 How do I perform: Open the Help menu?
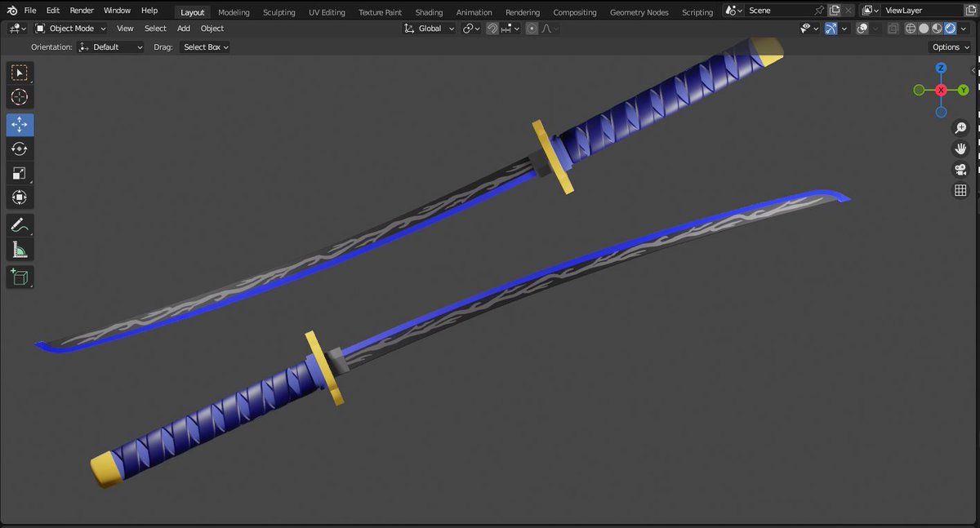(149, 11)
